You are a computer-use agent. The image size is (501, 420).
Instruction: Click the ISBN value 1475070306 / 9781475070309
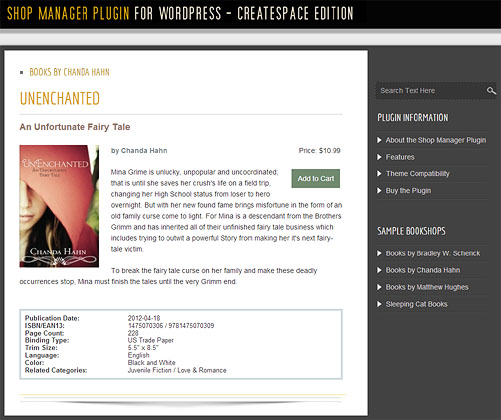click(171, 326)
